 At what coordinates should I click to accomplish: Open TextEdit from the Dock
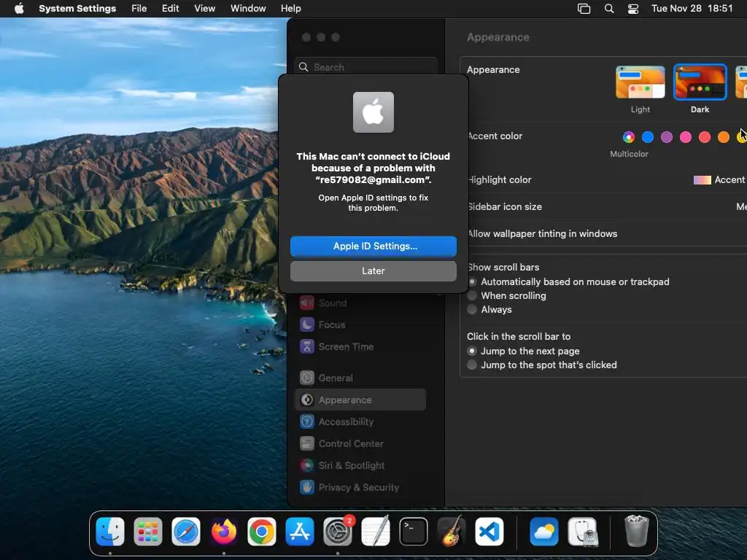click(376, 532)
